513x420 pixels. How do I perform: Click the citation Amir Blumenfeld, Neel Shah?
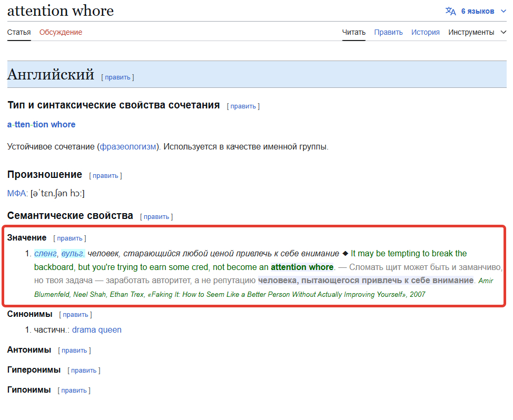pos(263,287)
